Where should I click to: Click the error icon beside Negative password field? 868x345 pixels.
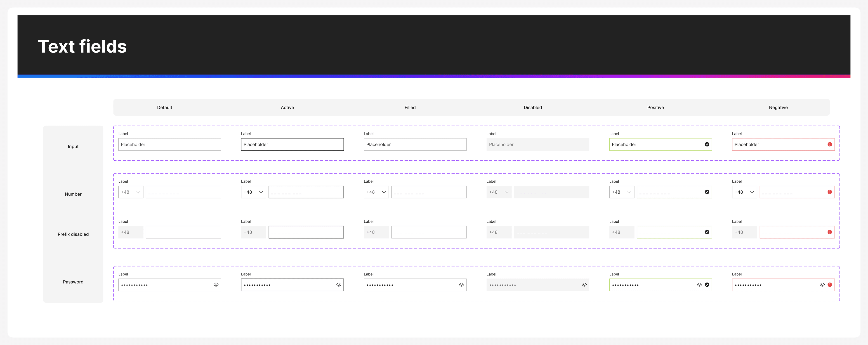click(829, 285)
